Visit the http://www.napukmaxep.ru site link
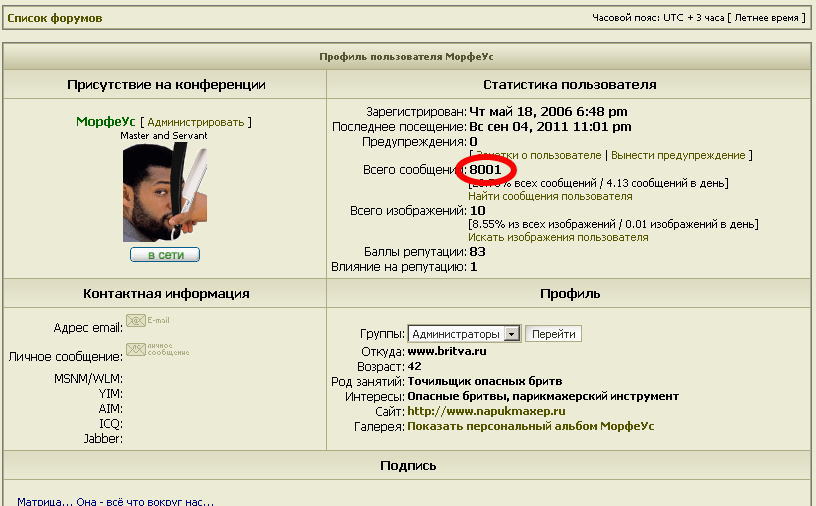 487,411
